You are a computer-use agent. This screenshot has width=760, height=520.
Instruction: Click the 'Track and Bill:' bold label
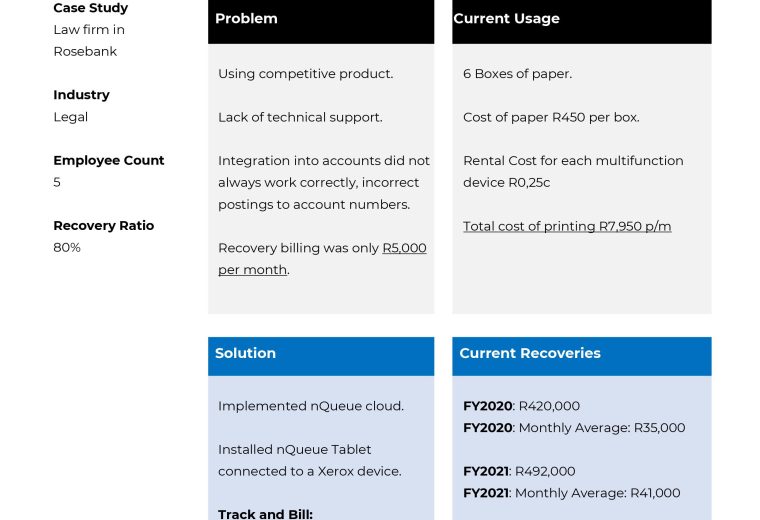(265, 514)
